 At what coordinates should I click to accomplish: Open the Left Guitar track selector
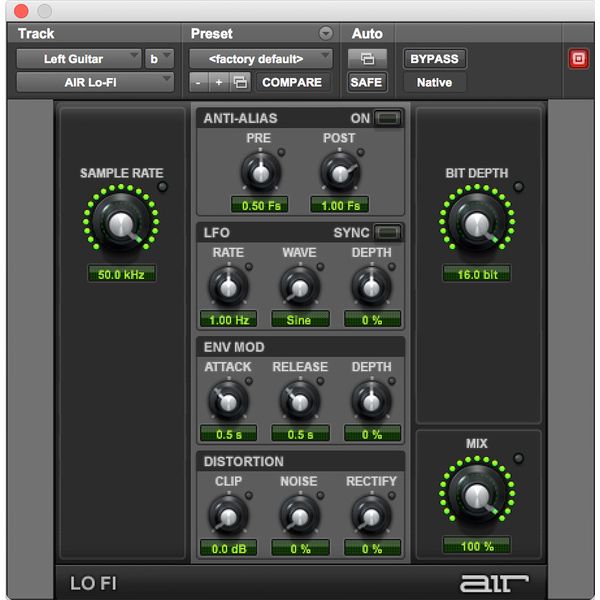tap(79, 59)
